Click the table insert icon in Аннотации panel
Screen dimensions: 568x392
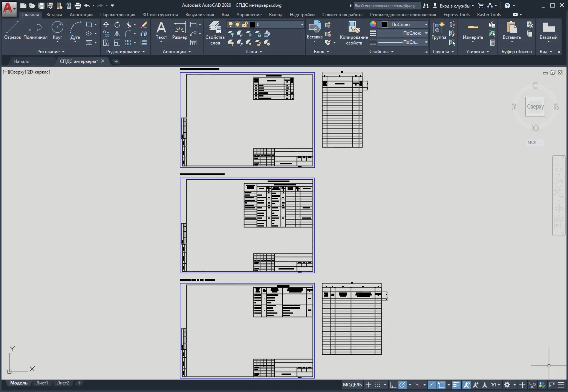point(193,43)
